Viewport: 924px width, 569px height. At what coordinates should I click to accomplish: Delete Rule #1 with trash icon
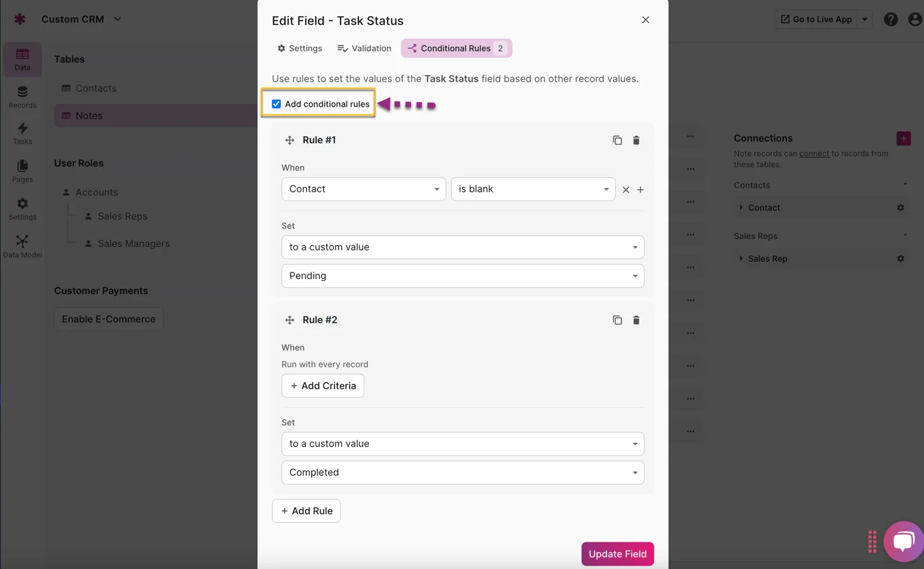tap(636, 140)
